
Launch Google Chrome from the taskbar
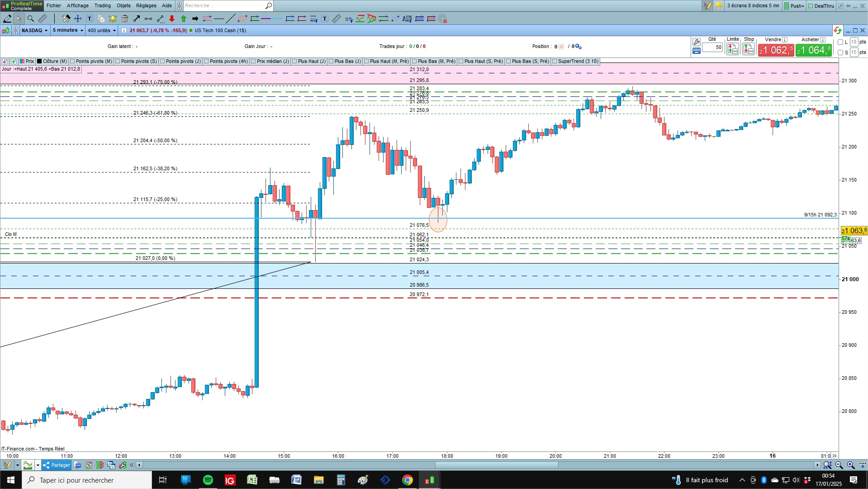click(408, 480)
